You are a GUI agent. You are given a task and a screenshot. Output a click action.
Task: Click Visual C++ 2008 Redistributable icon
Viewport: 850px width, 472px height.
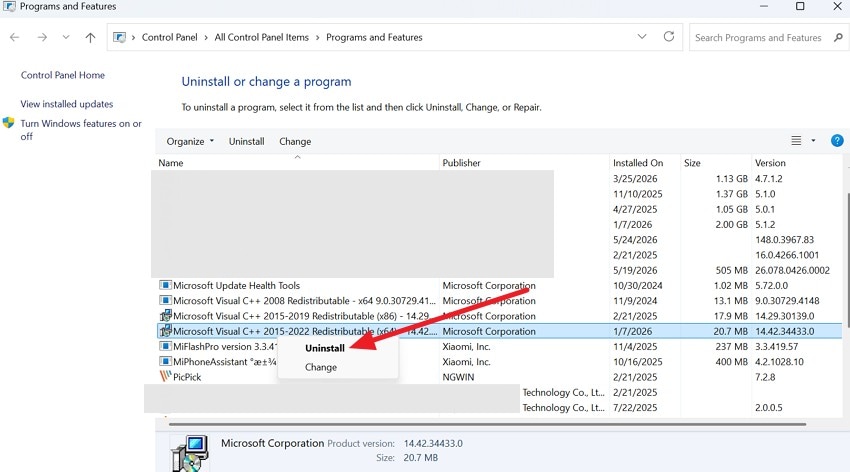click(x=165, y=300)
